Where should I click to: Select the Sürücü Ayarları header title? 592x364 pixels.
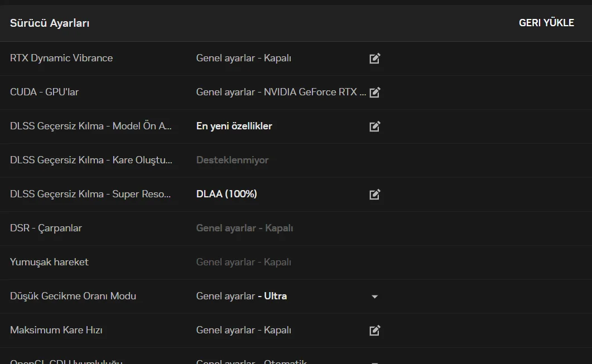click(50, 23)
